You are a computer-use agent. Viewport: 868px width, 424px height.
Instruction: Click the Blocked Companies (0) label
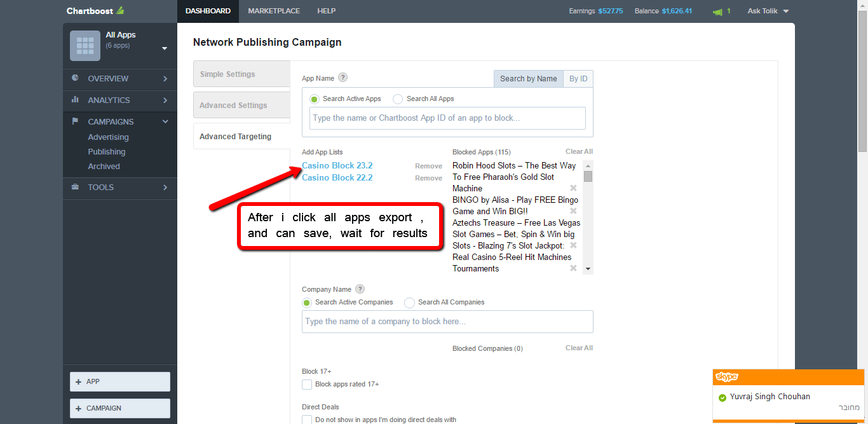pos(487,348)
